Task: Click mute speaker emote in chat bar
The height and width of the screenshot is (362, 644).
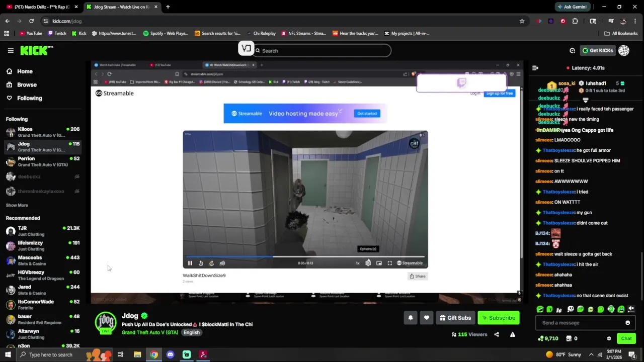Action: point(631,309)
